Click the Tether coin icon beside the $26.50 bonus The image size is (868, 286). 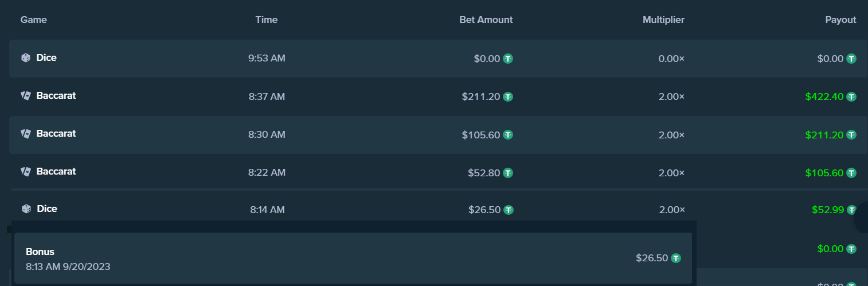[x=676, y=258]
